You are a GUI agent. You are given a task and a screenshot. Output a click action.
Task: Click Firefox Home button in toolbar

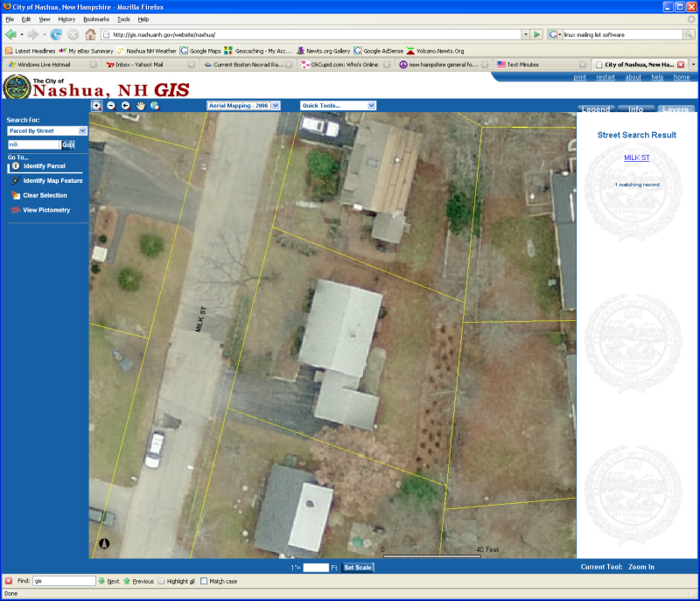click(90, 34)
